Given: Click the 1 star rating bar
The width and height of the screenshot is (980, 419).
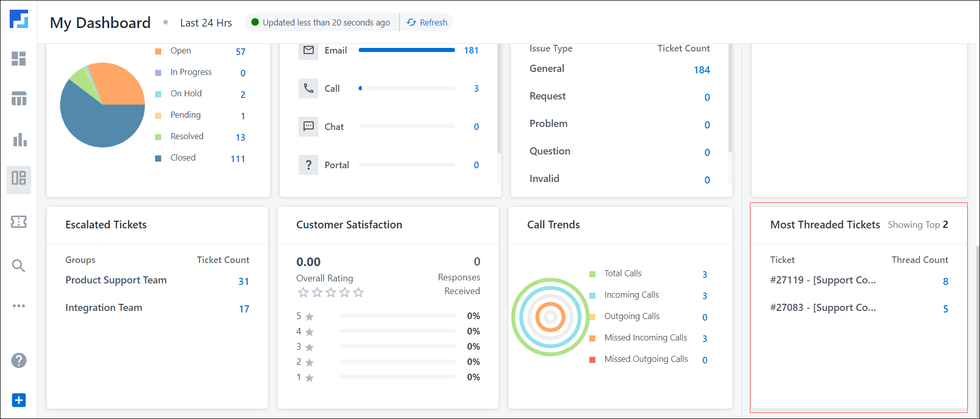Looking at the screenshot, I should pos(397,377).
